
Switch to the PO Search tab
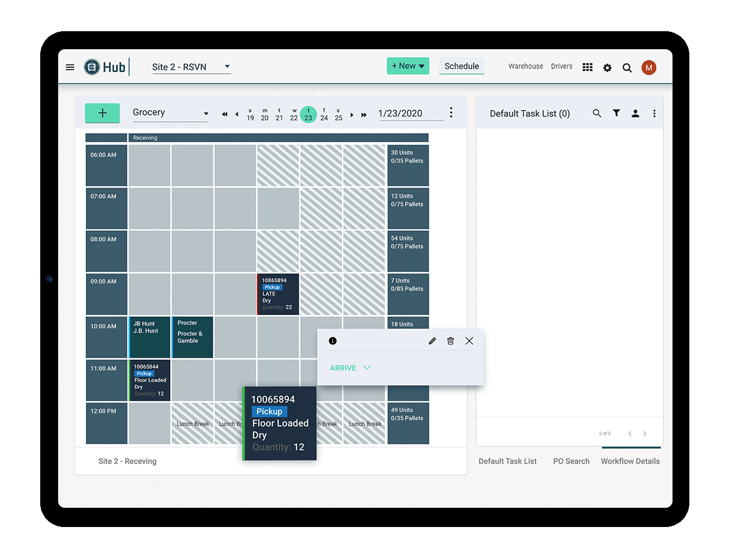click(x=571, y=461)
